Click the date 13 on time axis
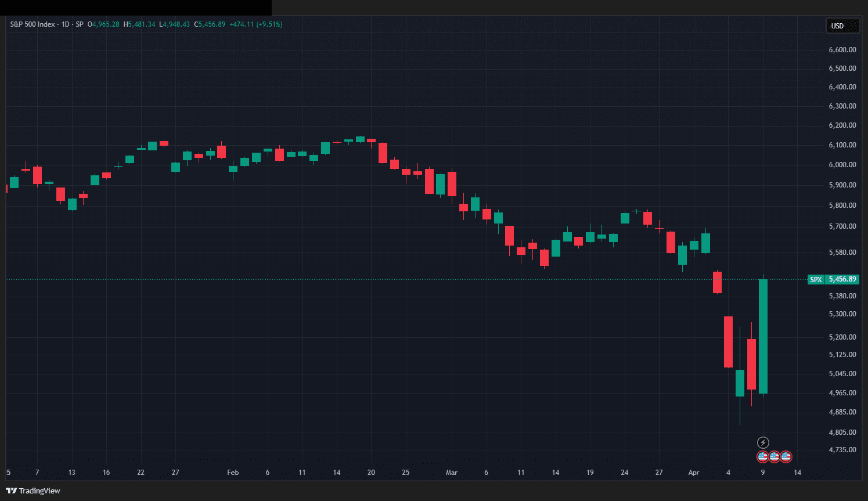Viewport: 868px width, 501px height. pos(71,473)
